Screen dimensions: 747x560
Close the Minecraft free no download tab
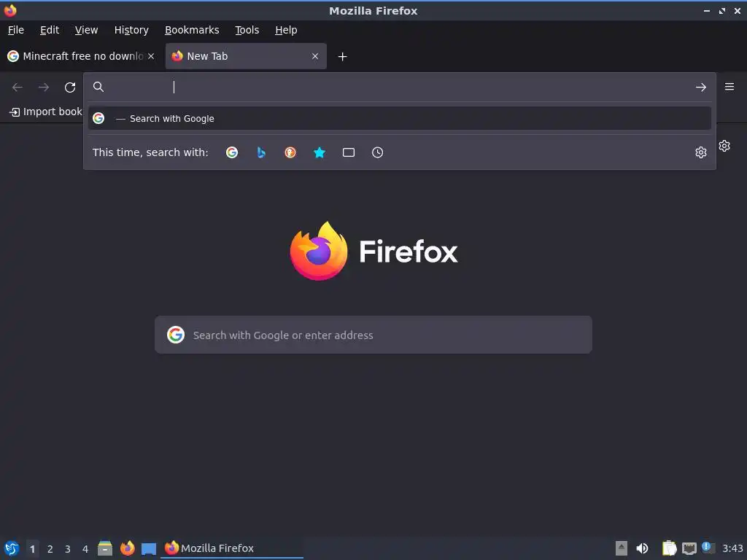(151, 56)
